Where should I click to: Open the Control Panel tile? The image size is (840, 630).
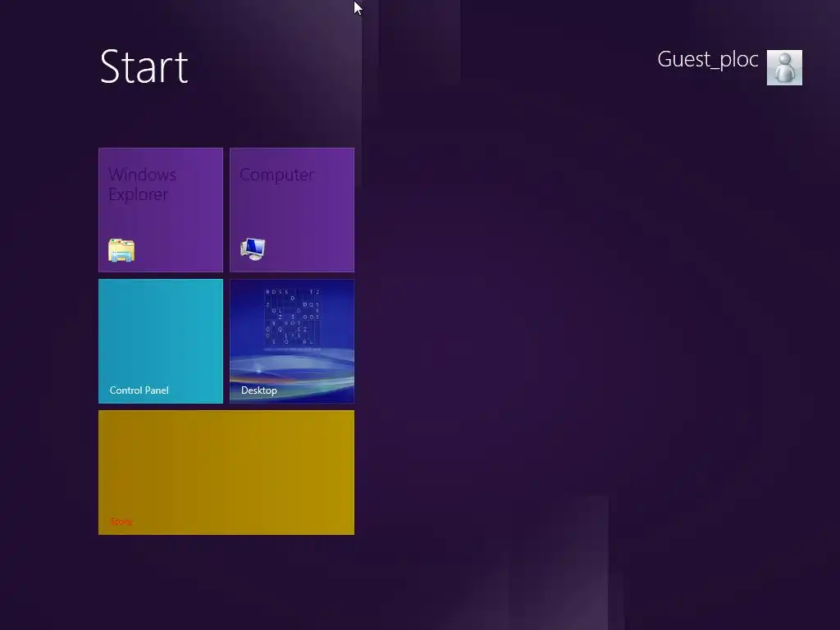click(161, 341)
